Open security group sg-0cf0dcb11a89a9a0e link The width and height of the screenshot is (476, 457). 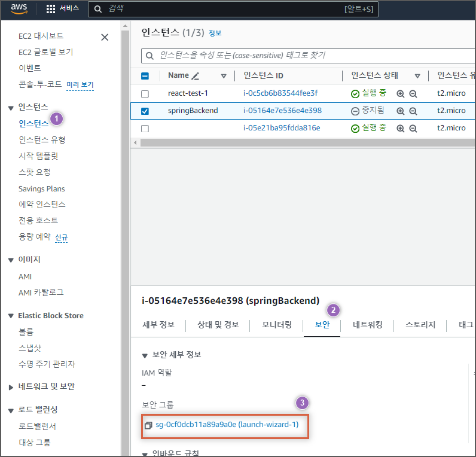(227, 425)
